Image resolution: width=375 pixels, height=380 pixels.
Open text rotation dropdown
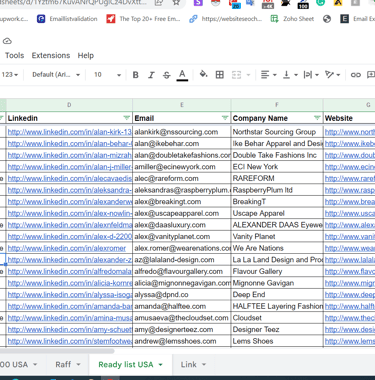pyautogui.click(x=332, y=75)
